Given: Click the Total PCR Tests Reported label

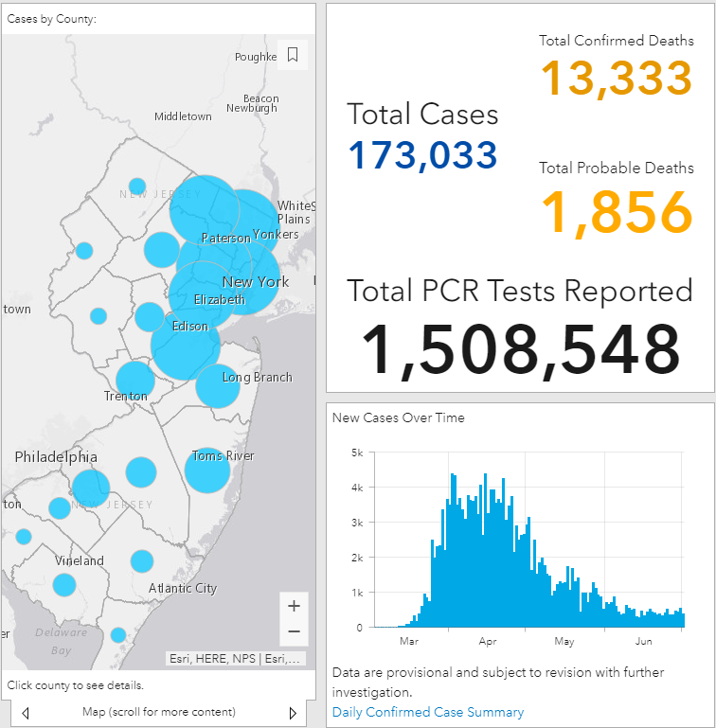Looking at the screenshot, I should 519,292.
